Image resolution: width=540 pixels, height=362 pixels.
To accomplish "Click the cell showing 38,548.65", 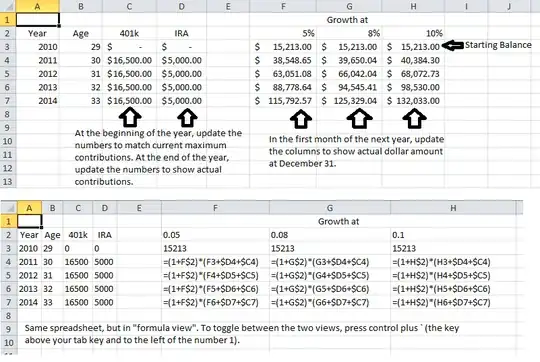I will pos(283,60).
